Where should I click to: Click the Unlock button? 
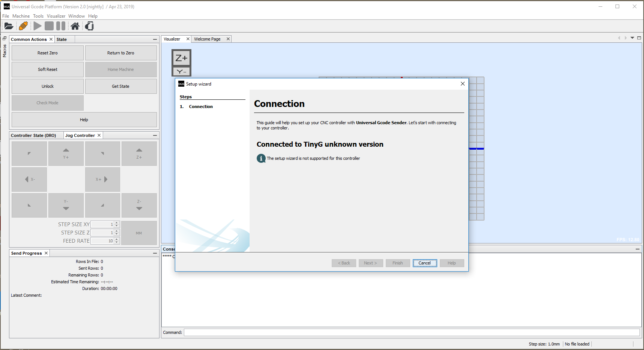point(48,86)
